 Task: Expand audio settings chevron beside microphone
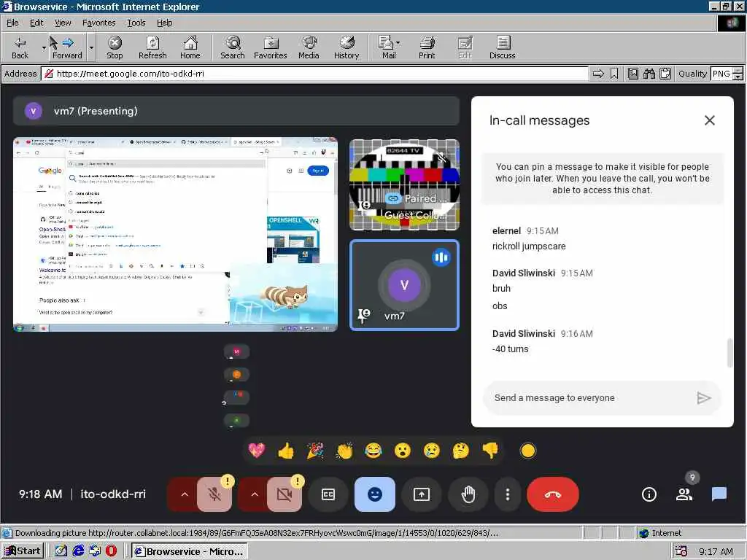(185, 494)
